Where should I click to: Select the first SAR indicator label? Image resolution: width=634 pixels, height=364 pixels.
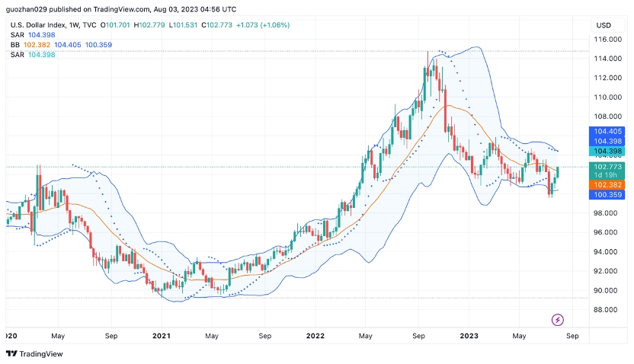18,35
